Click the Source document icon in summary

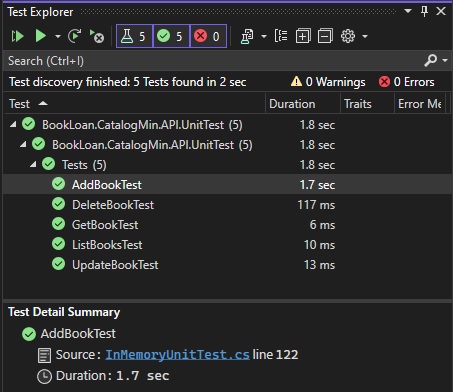(44, 355)
